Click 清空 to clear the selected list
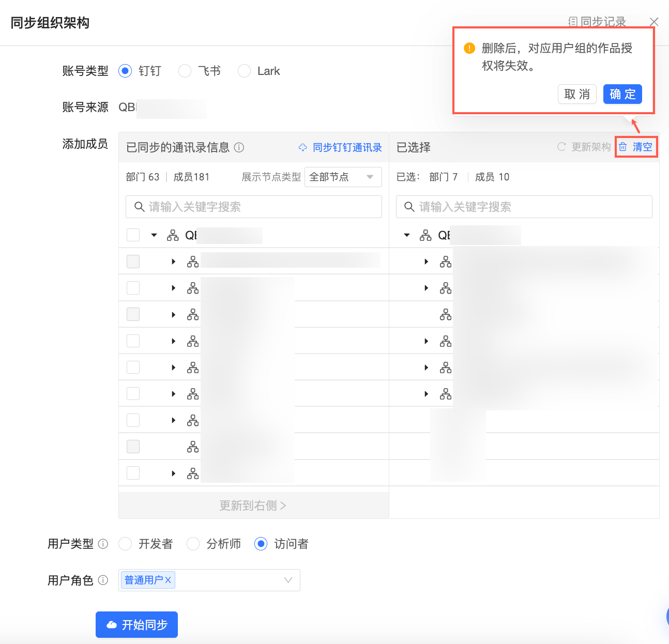This screenshot has width=669, height=644. (636, 147)
